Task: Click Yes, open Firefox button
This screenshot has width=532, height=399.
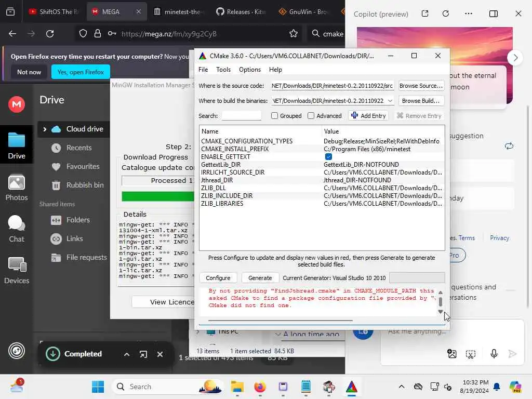Action: pyautogui.click(x=81, y=72)
